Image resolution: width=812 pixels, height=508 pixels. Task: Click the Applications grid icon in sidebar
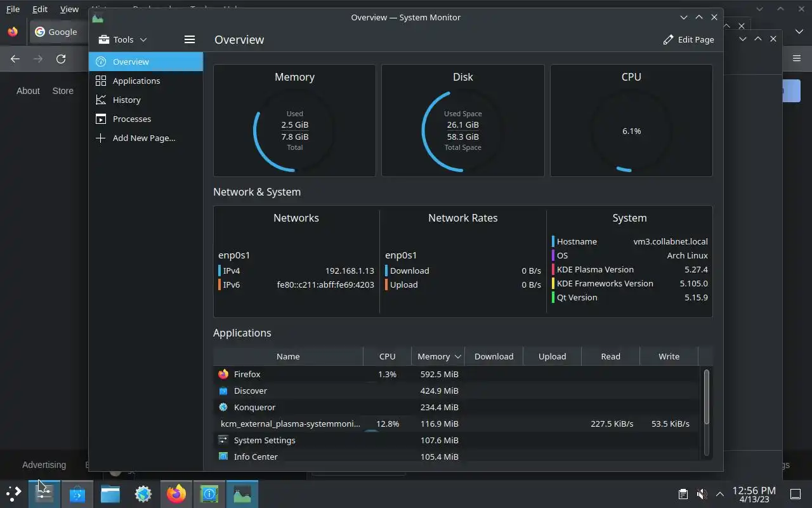coord(100,81)
